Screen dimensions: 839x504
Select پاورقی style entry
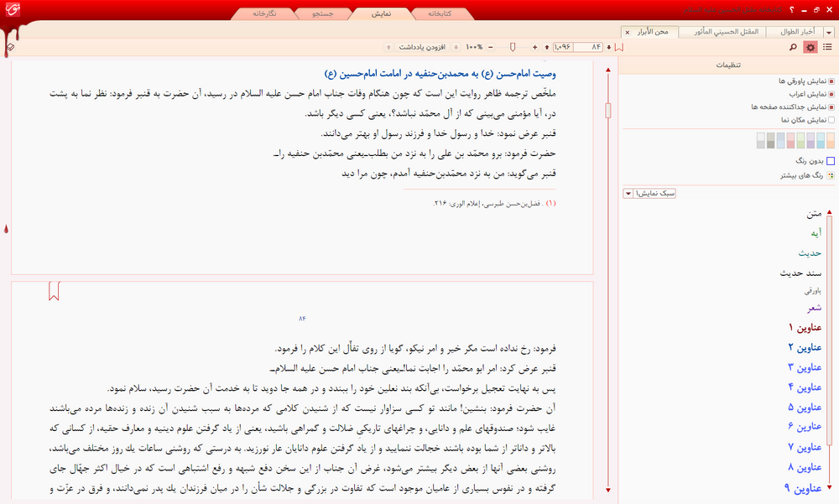click(812, 291)
